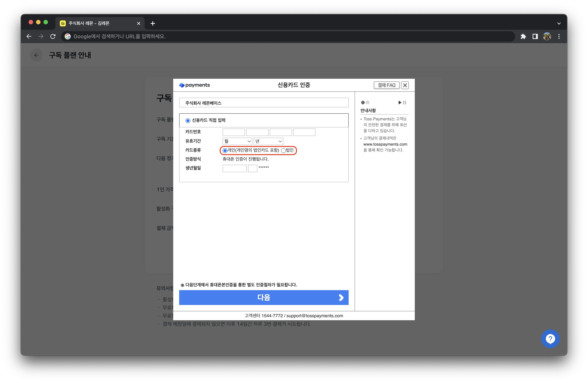Select the 주식회사 레몬 - 김레몬 tab

coord(100,23)
